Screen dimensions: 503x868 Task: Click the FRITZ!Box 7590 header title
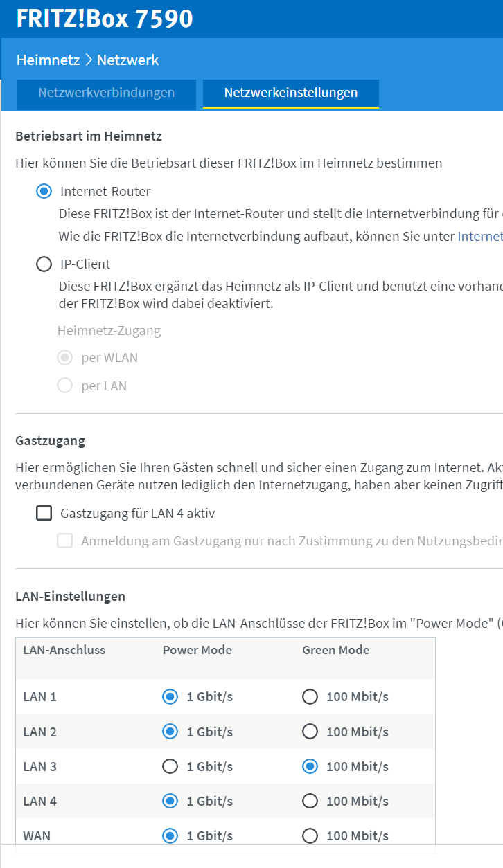[x=105, y=19]
